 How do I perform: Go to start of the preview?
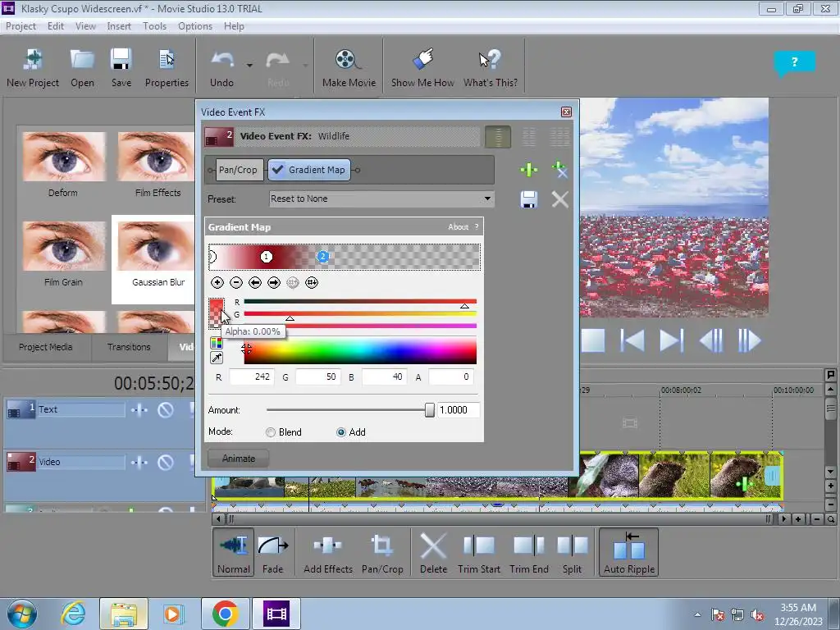[x=632, y=340]
